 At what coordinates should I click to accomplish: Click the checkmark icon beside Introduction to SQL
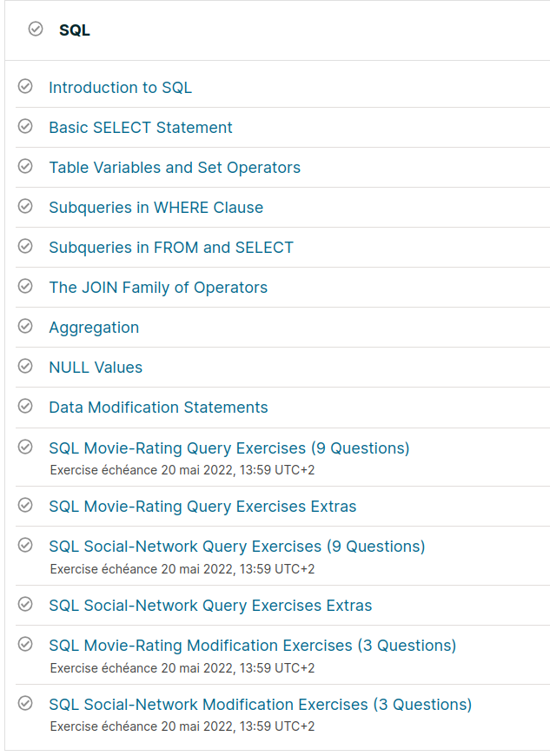point(25,86)
